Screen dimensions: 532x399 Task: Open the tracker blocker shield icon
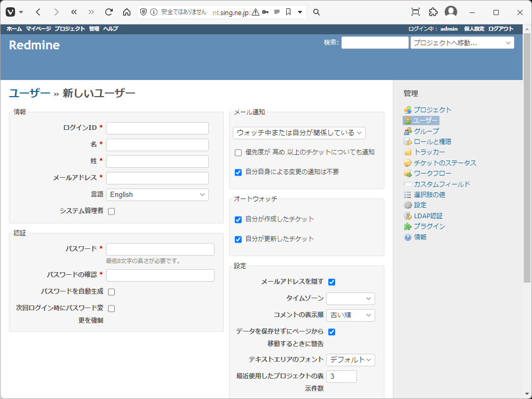click(x=143, y=12)
